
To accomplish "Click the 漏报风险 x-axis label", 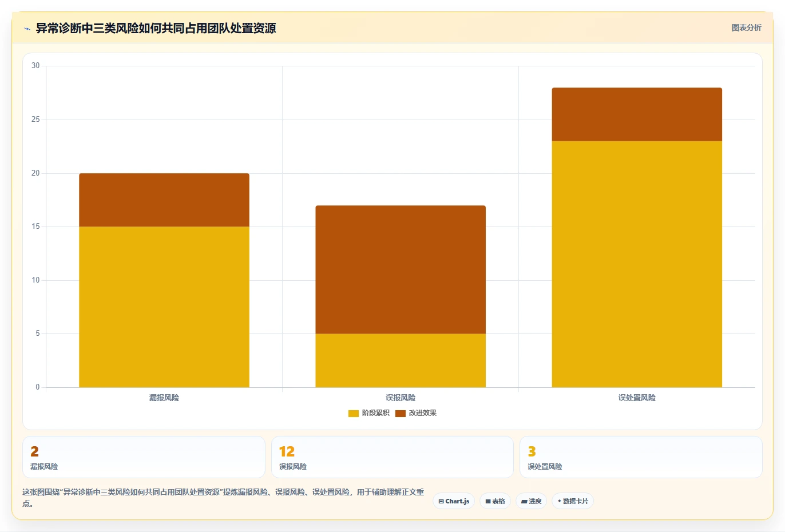I will (164, 398).
